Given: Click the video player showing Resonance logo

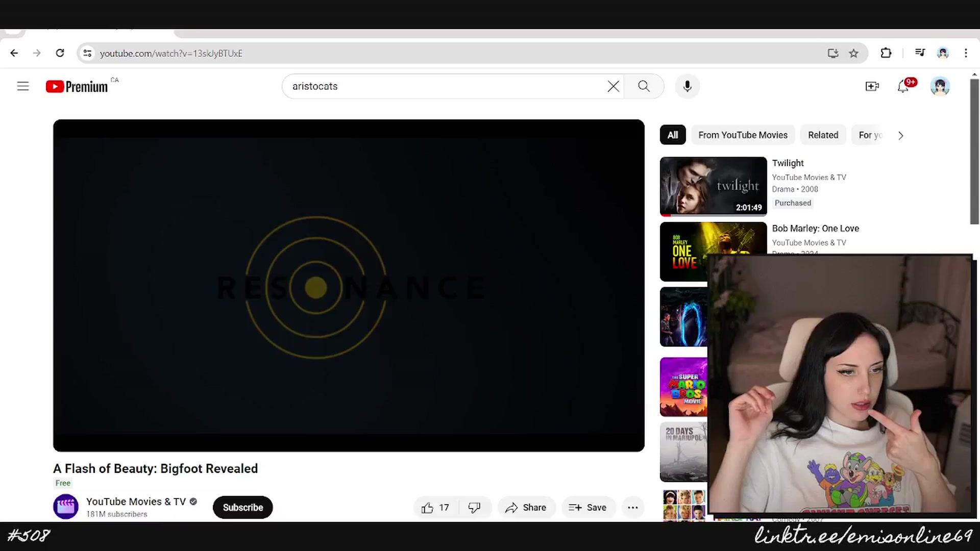Looking at the screenshot, I should pyautogui.click(x=349, y=286).
